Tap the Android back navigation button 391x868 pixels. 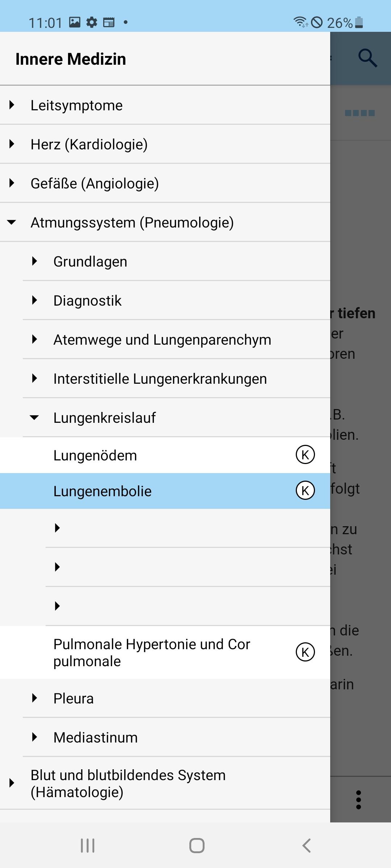click(306, 846)
